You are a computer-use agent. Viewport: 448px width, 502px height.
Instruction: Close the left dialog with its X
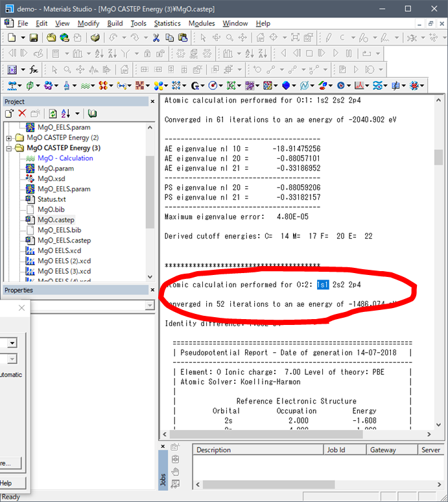click(x=22, y=308)
